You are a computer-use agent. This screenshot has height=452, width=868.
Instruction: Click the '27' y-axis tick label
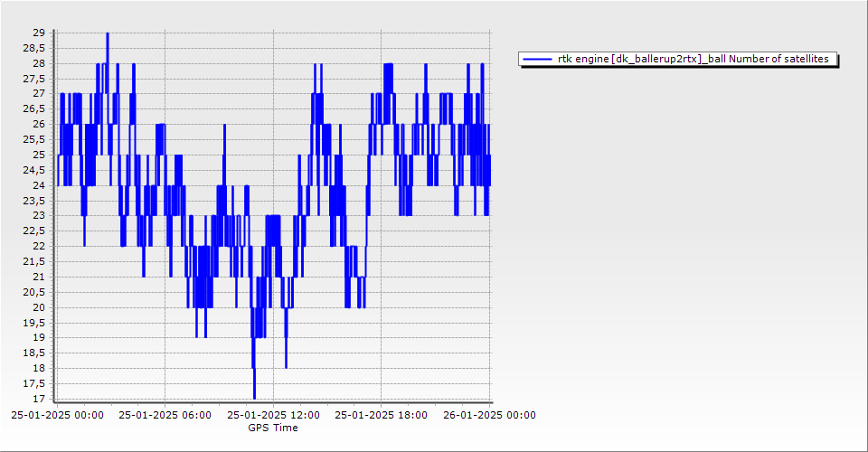pos(39,93)
